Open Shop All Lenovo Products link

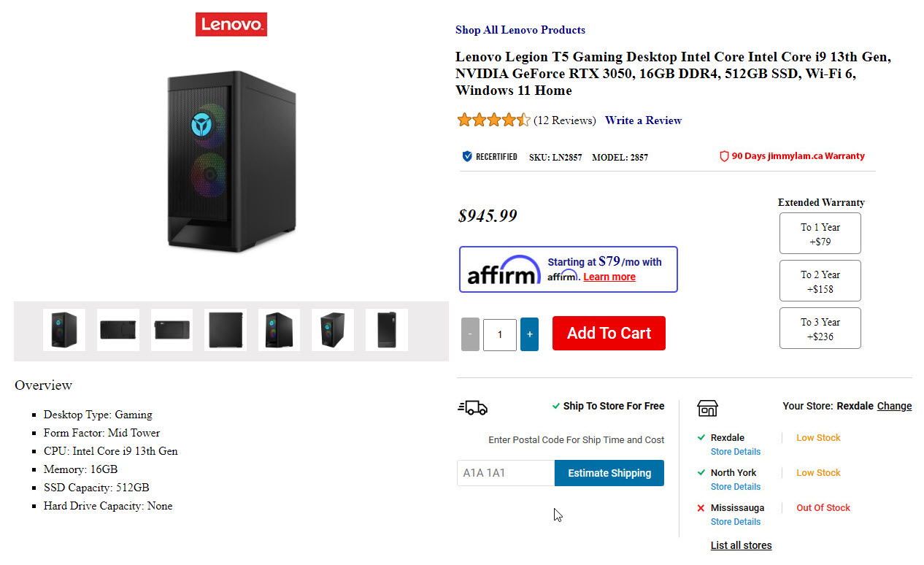(520, 30)
